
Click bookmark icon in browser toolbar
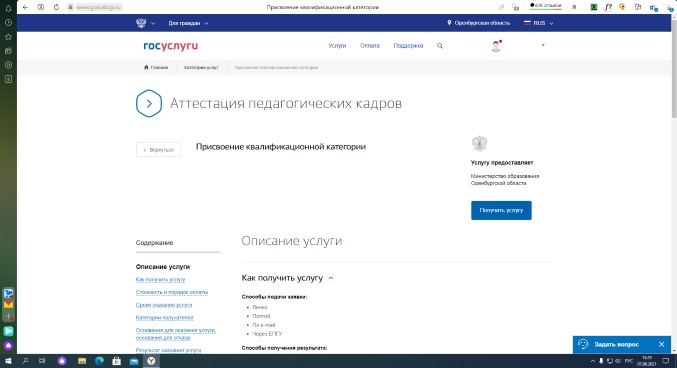pos(574,7)
